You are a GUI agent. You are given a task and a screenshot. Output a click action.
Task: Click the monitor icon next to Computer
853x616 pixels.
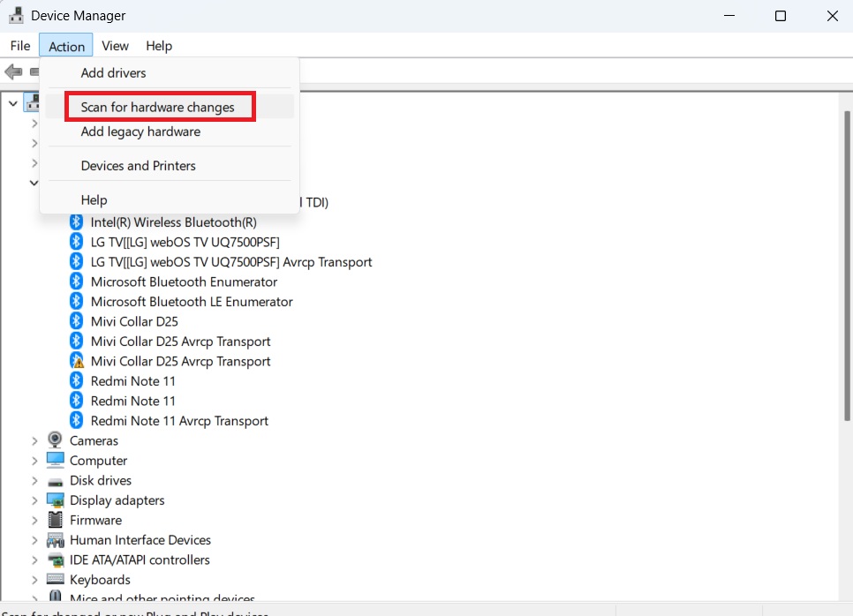click(x=56, y=460)
